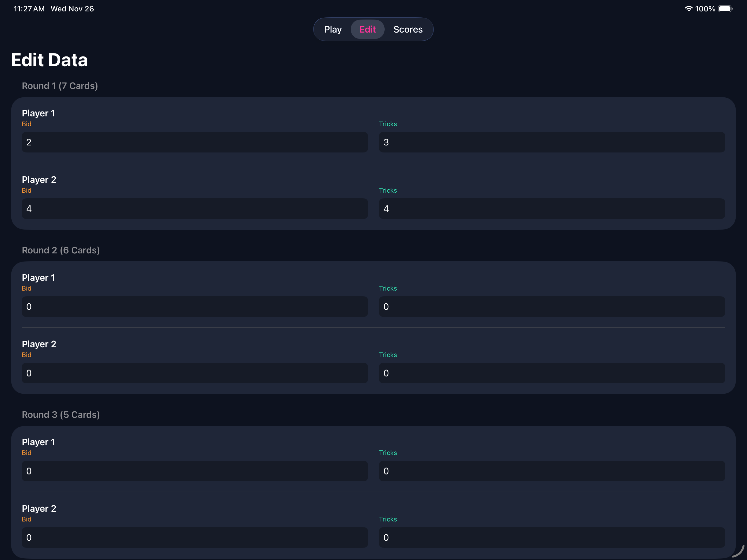Viewport: 747px width, 560px height.
Task: Edit Round 1 Player 2 Bid field
Action: (195, 209)
